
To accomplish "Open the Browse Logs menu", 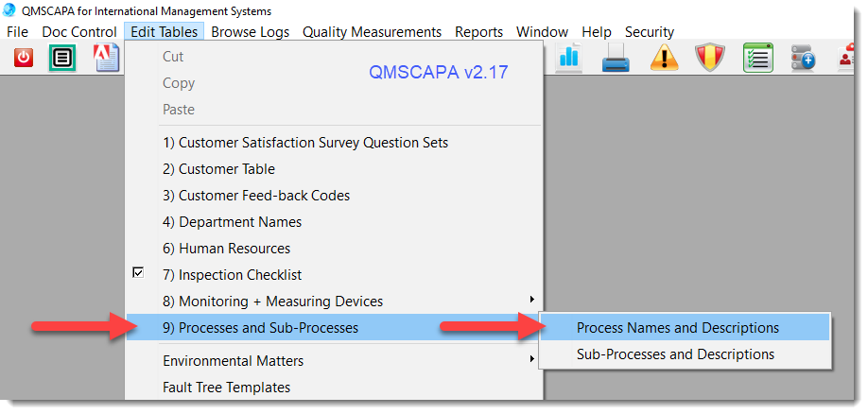I will (x=251, y=32).
